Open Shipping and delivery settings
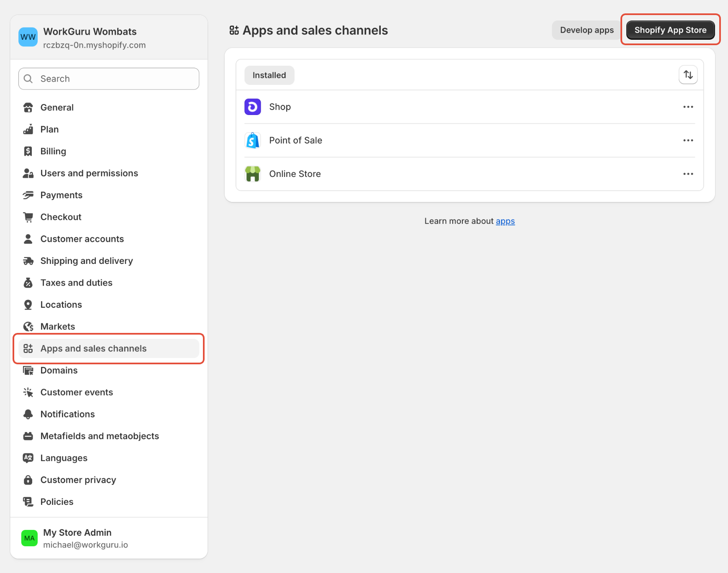728x573 pixels. click(109, 261)
